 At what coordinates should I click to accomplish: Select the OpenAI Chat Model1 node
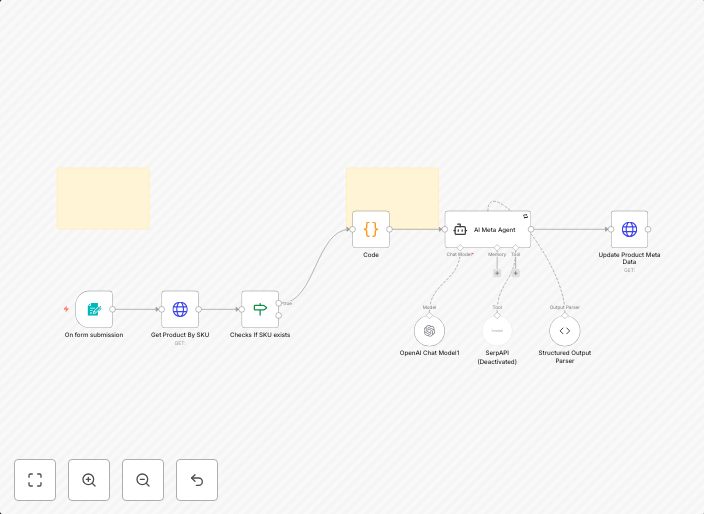point(429,331)
